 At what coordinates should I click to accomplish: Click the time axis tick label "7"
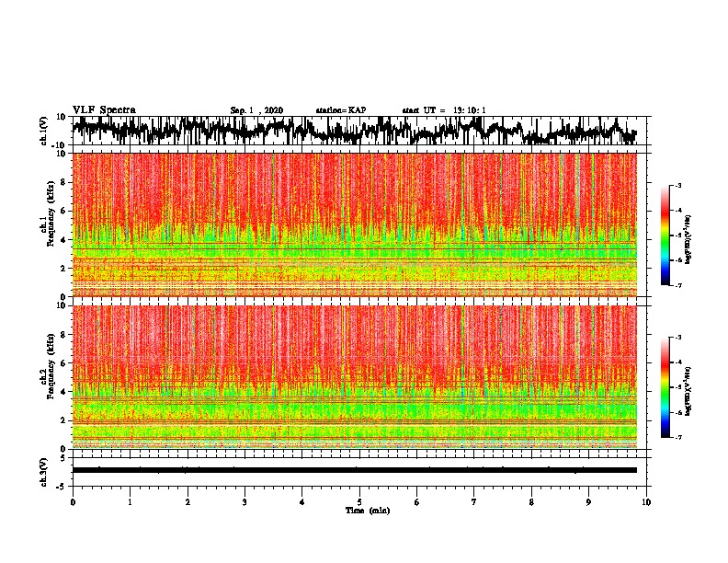click(474, 502)
